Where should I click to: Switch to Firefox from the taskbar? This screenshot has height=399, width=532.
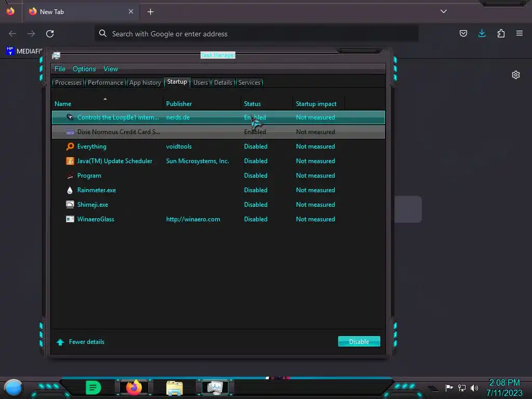tap(134, 387)
